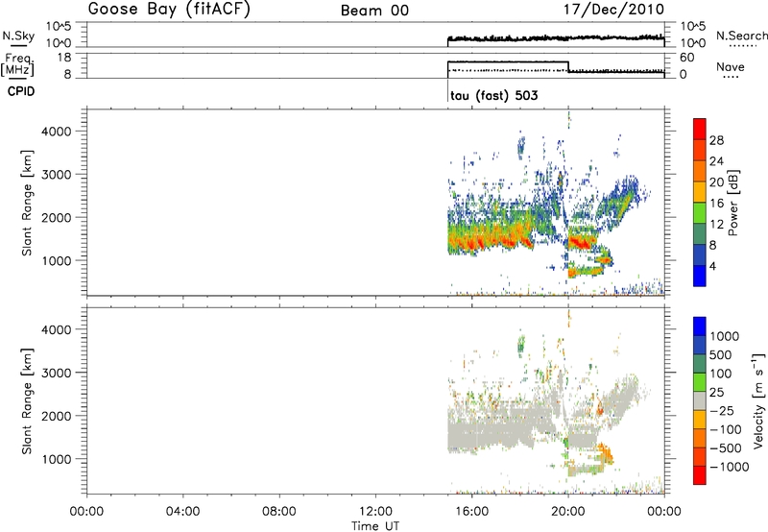Click the '08:00' time axis tick label
The image size is (768, 532).
pyautogui.click(x=279, y=512)
